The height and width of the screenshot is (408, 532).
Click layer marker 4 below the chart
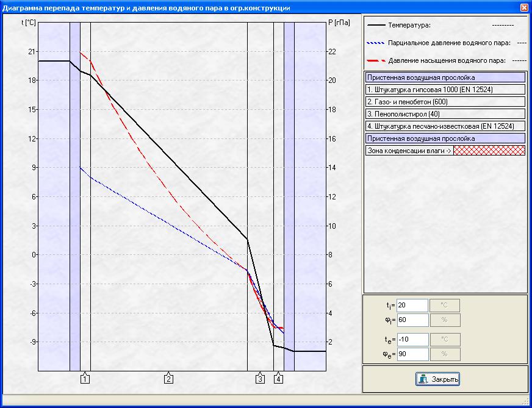[279, 379]
